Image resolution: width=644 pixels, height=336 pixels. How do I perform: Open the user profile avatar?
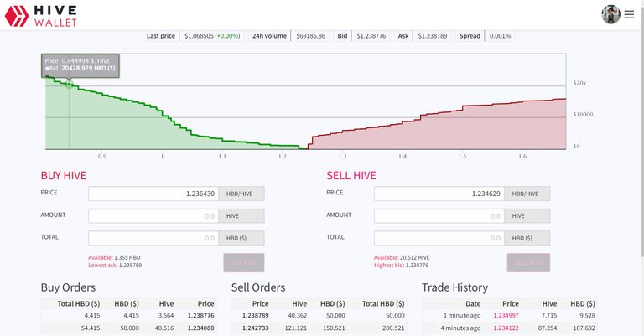click(x=610, y=14)
